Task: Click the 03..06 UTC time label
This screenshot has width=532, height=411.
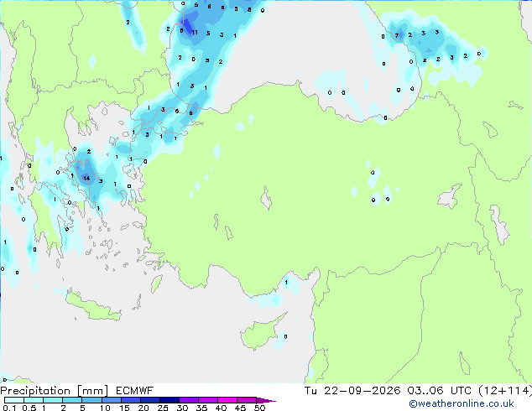Action: [440, 391]
